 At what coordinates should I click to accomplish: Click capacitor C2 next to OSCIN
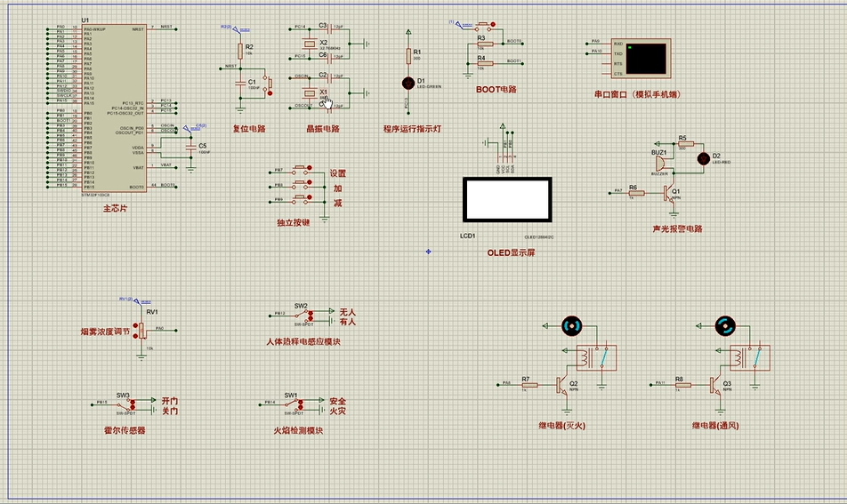click(x=328, y=76)
